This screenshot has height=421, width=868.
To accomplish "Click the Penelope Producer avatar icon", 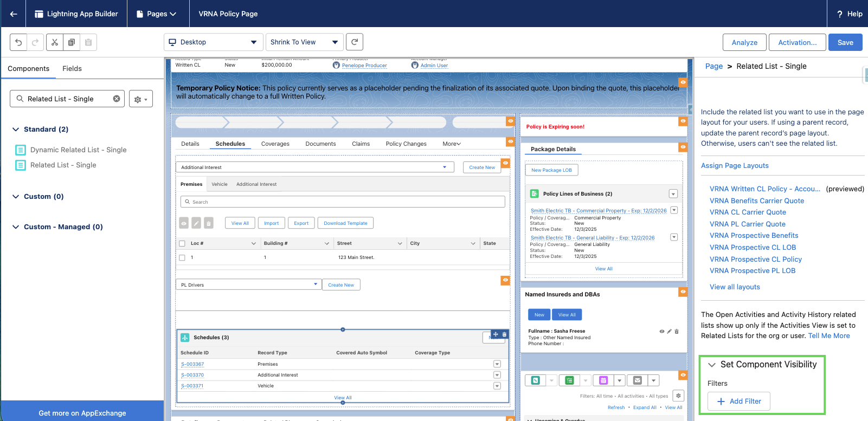I will click(336, 66).
